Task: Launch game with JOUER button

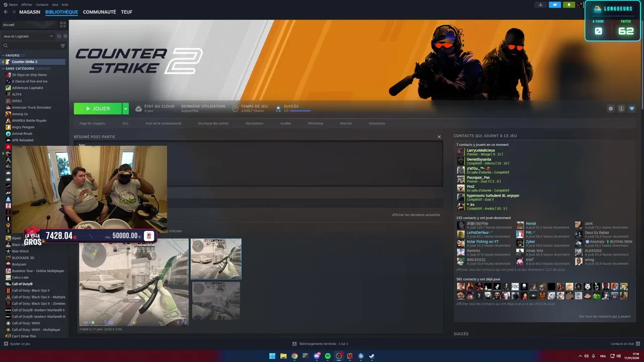Action: coord(98,109)
